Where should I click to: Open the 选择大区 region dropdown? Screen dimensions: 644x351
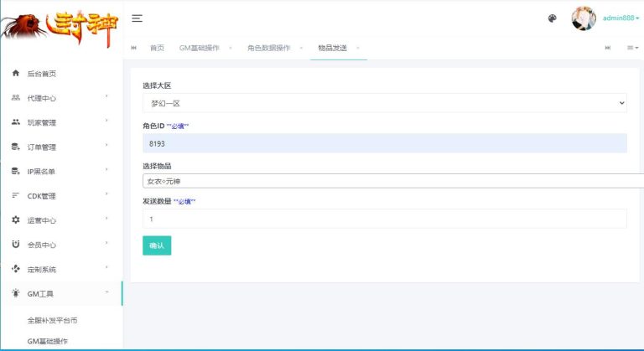point(384,103)
